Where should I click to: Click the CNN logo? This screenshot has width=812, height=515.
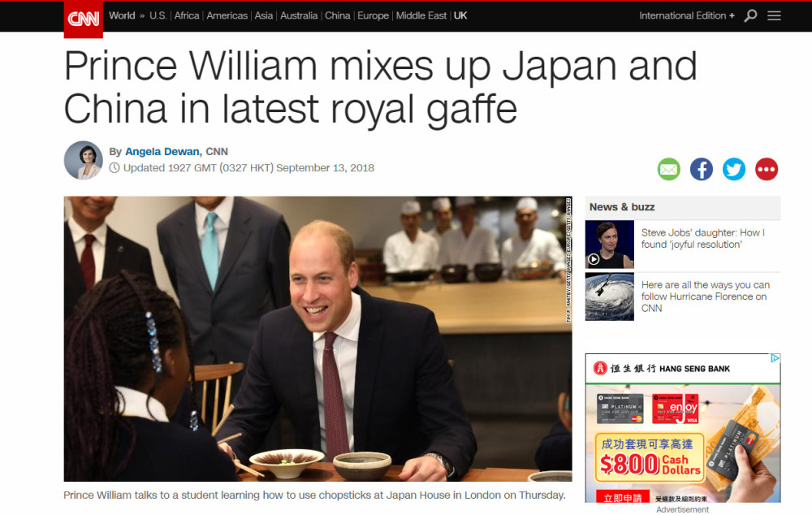click(84, 19)
